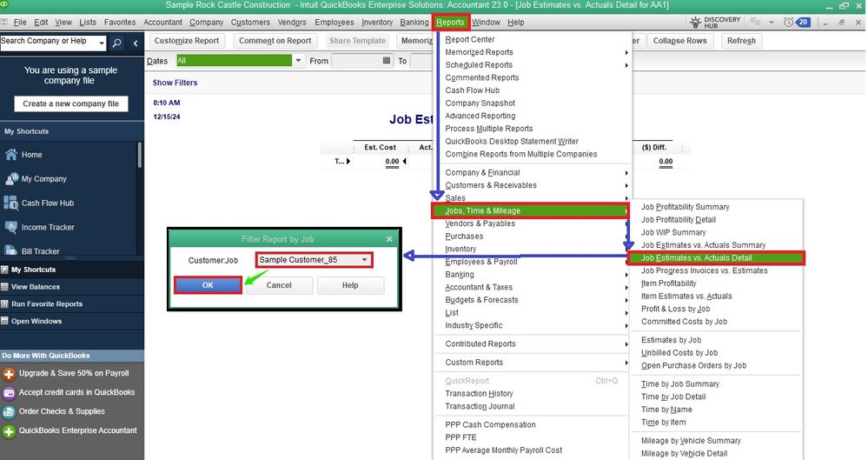868x460 pixels.
Task: Click the search magnifier icon
Action: (x=116, y=43)
